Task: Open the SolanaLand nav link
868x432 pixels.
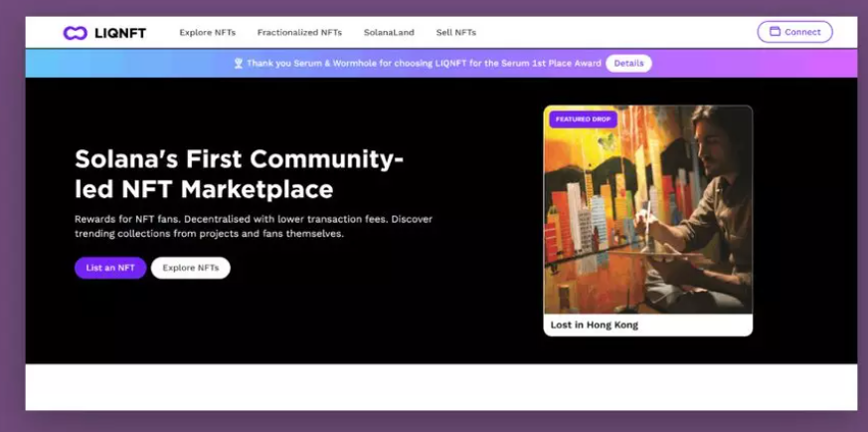Action: click(x=389, y=33)
